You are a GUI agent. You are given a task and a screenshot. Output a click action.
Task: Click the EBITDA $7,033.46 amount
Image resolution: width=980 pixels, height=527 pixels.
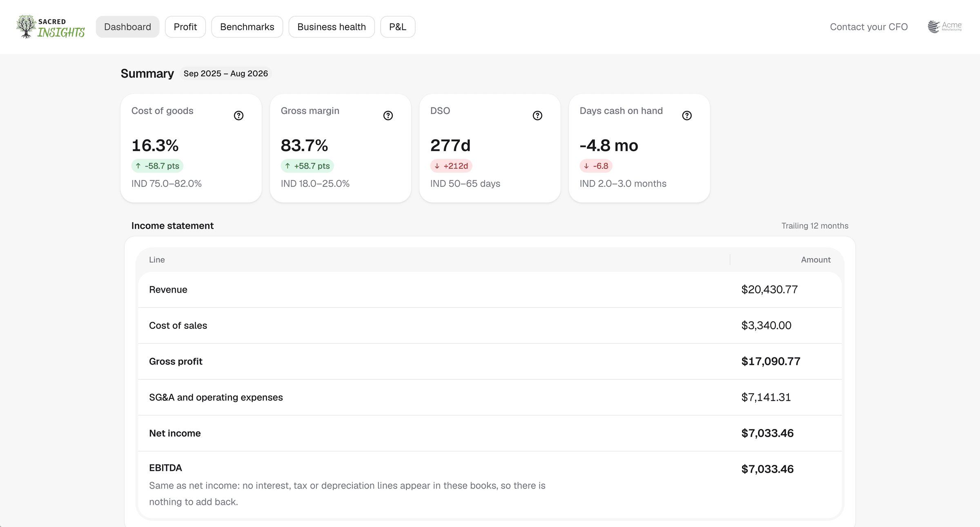[768, 469]
